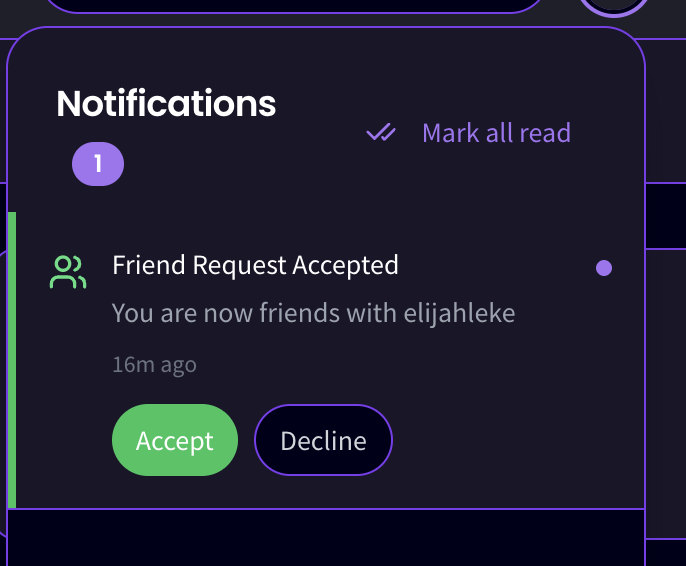
Task: Open the circular profile button at top right
Action: point(614,7)
